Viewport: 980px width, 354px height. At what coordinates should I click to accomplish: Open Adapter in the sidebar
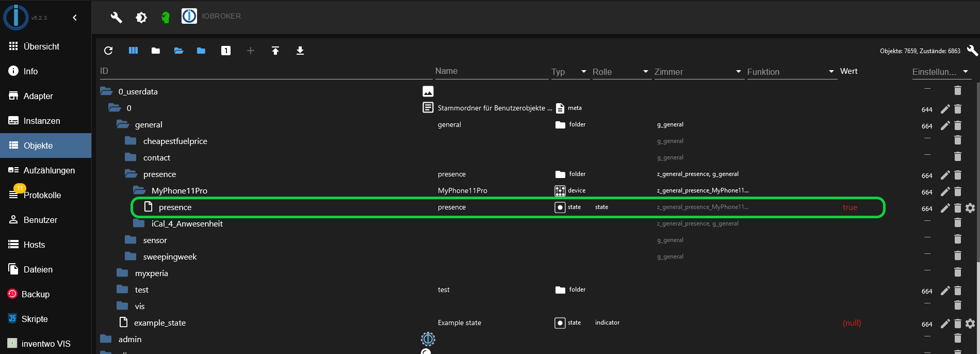pos(38,96)
